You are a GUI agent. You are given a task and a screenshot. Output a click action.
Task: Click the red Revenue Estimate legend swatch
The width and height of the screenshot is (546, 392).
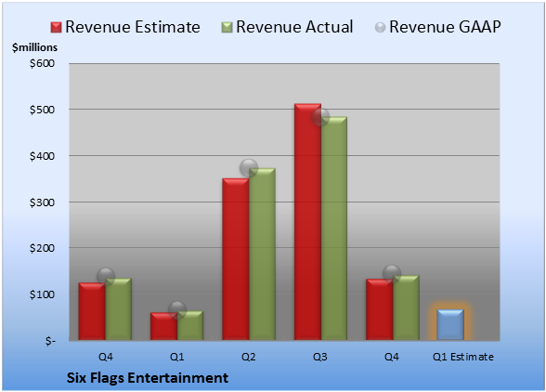(x=56, y=28)
